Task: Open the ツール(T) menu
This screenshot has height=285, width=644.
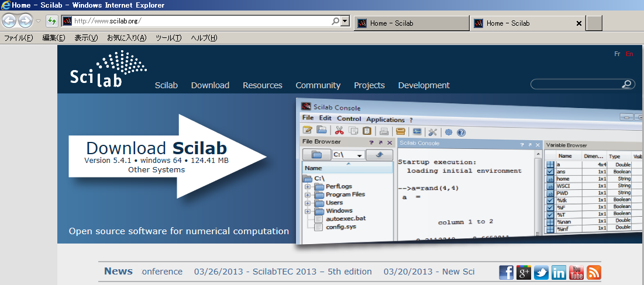Action: click(168, 38)
